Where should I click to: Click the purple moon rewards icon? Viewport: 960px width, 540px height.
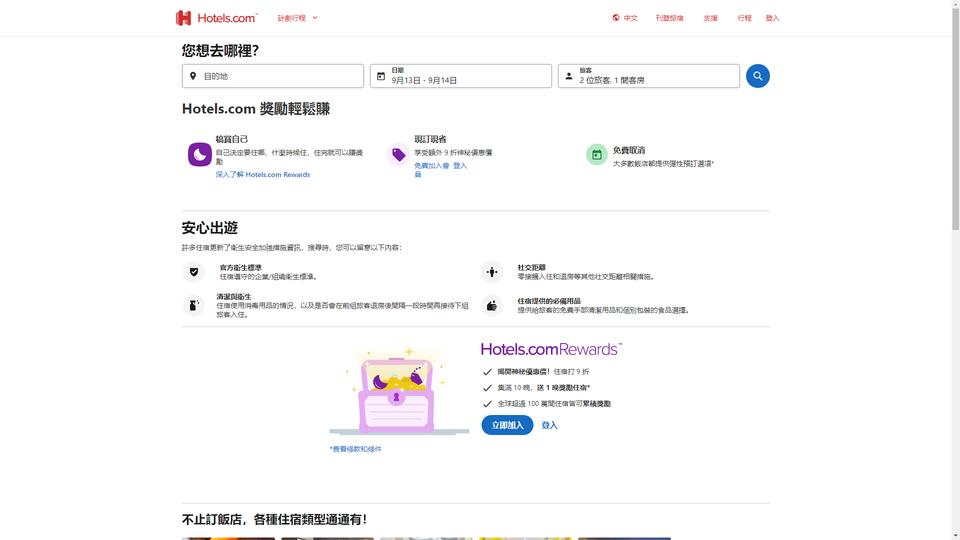tap(200, 154)
